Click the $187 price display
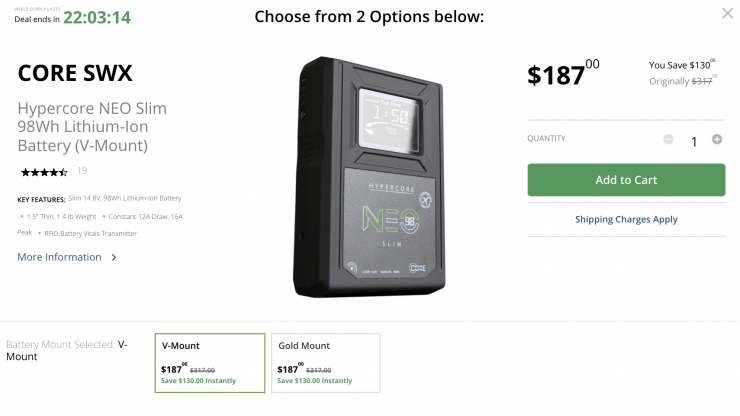The height and width of the screenshot is (416, 740). pos(563,74)
